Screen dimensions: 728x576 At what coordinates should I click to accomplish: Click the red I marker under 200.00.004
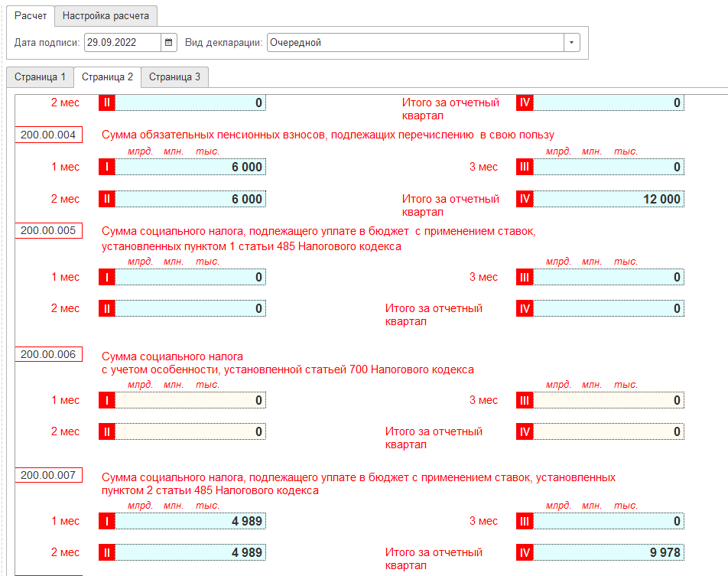coord(106,168)
